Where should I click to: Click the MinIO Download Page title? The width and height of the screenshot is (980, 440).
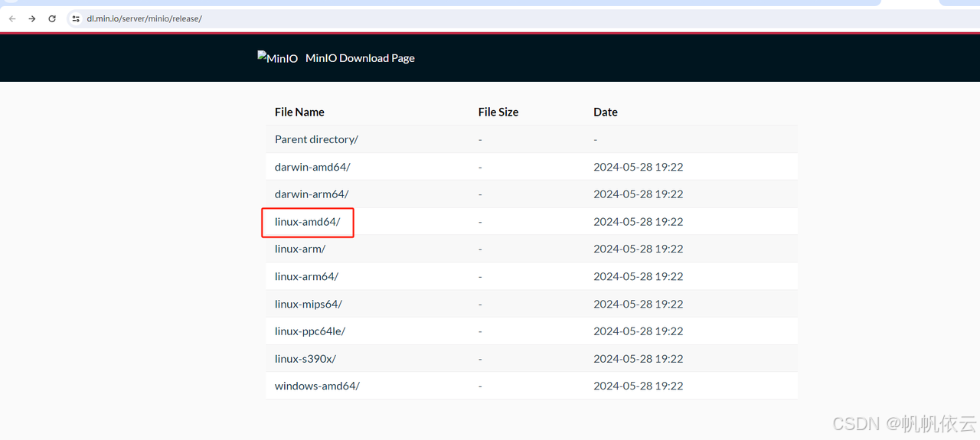pos(360,58)
